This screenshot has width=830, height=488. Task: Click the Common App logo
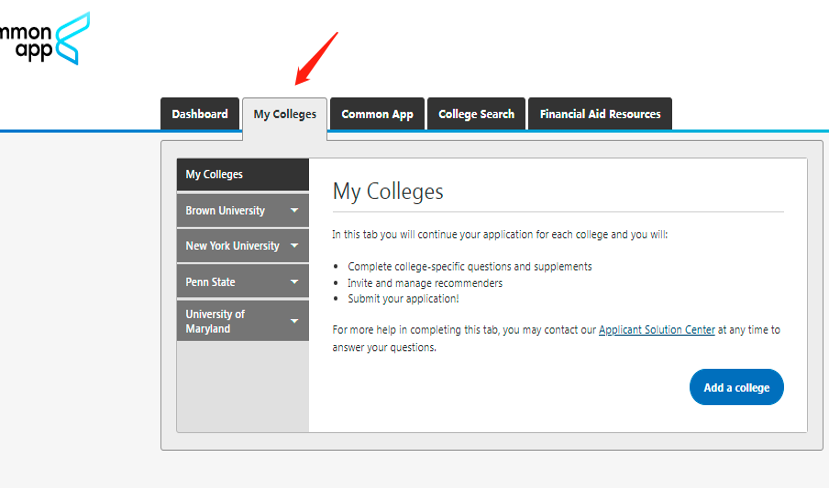point(45,40)
